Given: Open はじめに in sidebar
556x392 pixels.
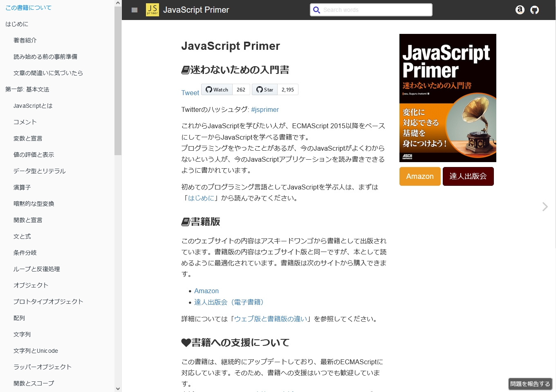Looking at the screenshot, I should click(17, 24).
